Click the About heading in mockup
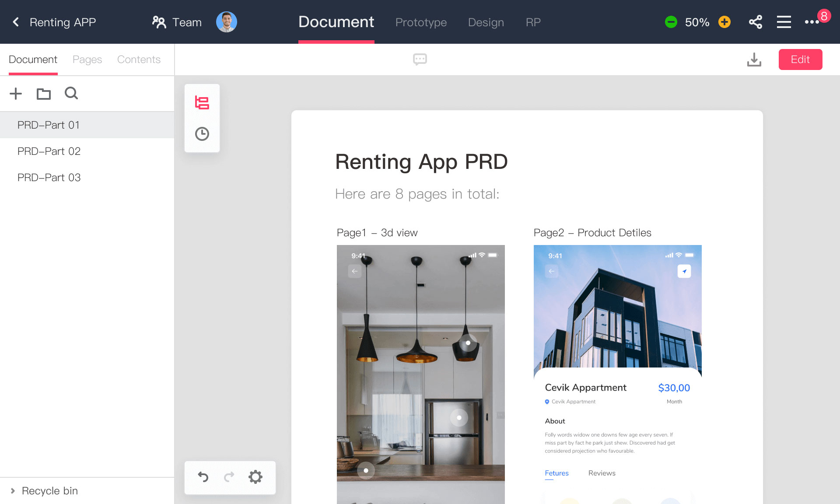 (555, 421)
